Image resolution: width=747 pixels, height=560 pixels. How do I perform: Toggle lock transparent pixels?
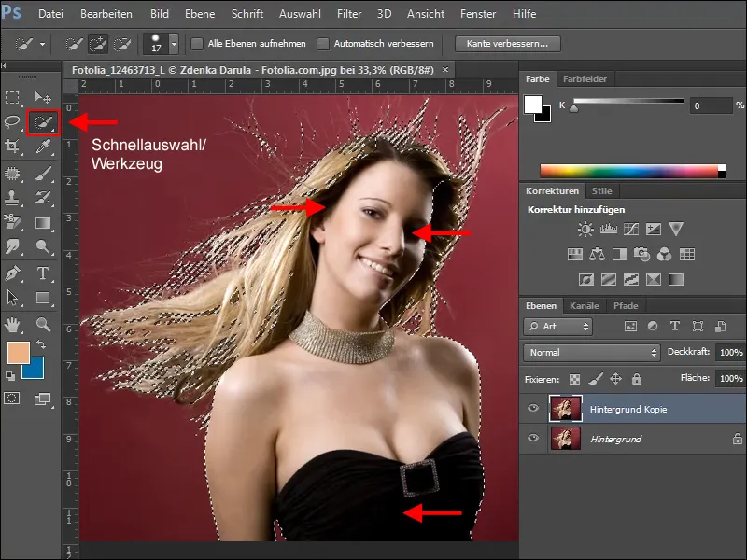coord(575,379)
